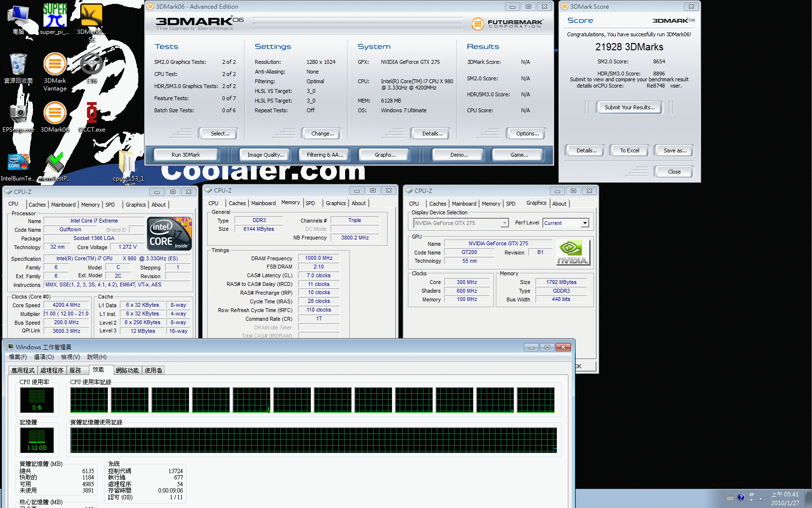The width and height of the screenshot is (812, 508).
Task: Click the Core Speed value 4200.4 MHz
Action: click(67, 305)
